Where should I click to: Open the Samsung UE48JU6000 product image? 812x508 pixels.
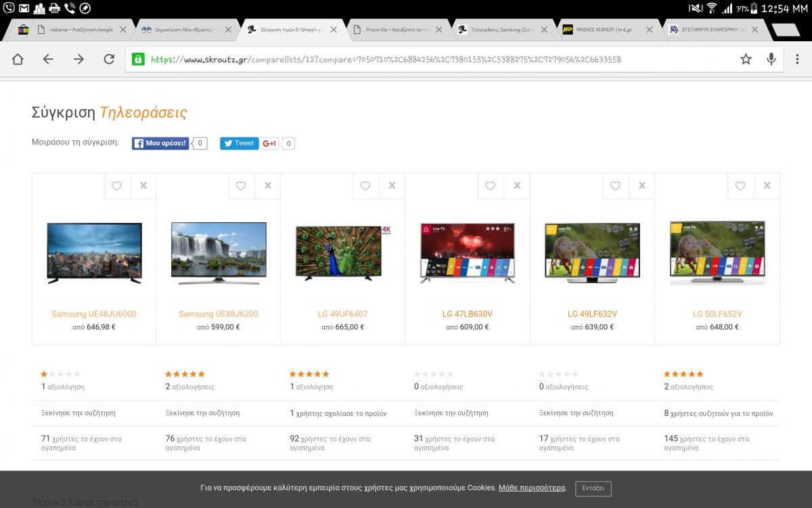tap(94, 253)
